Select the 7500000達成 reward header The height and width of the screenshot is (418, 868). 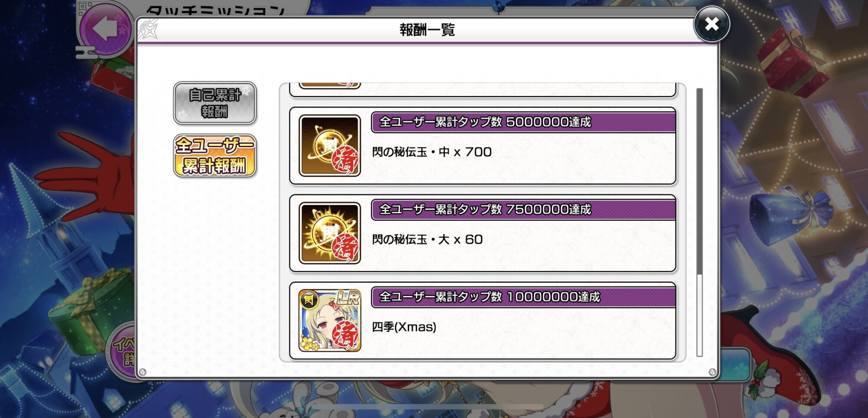(x=523, y=209)
